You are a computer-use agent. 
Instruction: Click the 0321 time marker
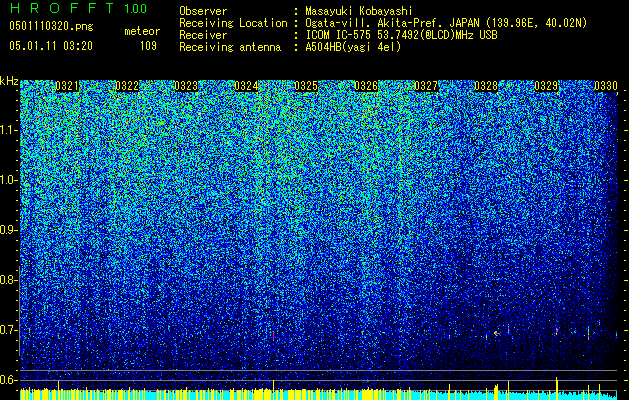coord(67,86)
